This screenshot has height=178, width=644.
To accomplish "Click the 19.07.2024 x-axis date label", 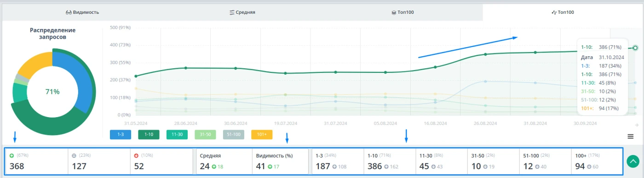I will coord(285,123).
